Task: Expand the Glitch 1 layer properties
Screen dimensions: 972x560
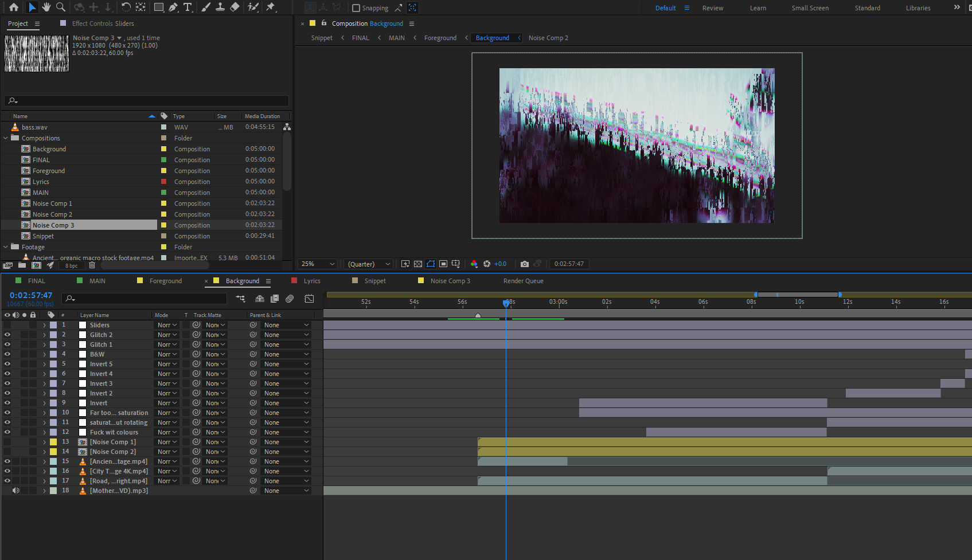Action: click(x=44, y=344)
